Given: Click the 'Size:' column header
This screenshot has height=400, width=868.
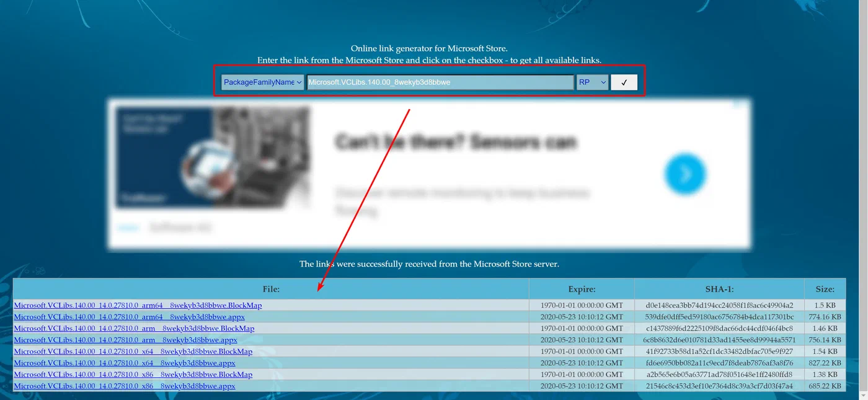Looking at the screenshot, I should 825,289.
